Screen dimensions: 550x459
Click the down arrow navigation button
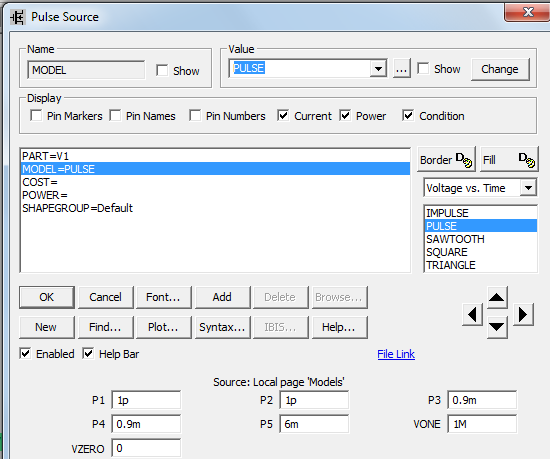(x=496, y=327)
